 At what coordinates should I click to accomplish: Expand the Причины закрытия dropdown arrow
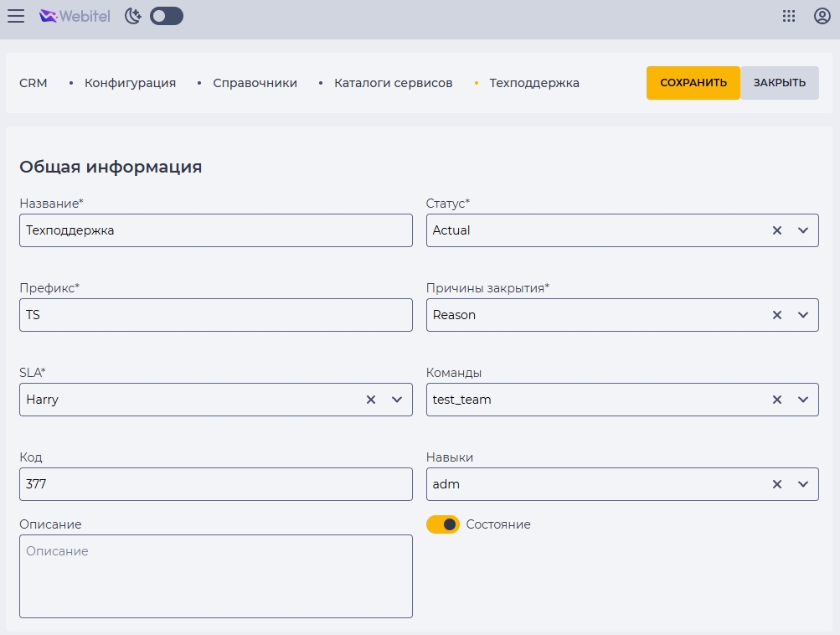803,315
